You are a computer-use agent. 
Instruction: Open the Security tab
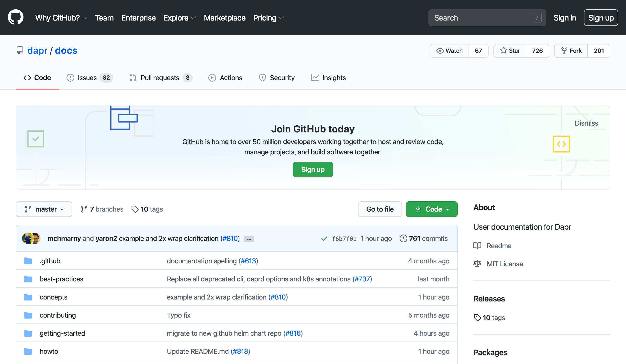pyautogui.click(x=277, y=78)
